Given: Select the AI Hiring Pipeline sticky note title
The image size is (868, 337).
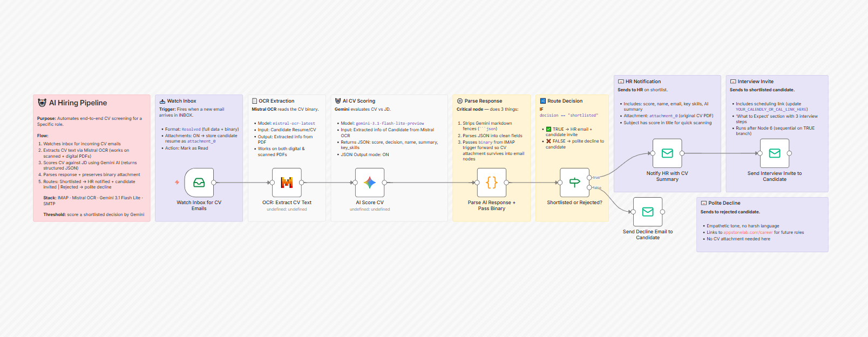Looking at the screenshot, I should click(78, 103).
